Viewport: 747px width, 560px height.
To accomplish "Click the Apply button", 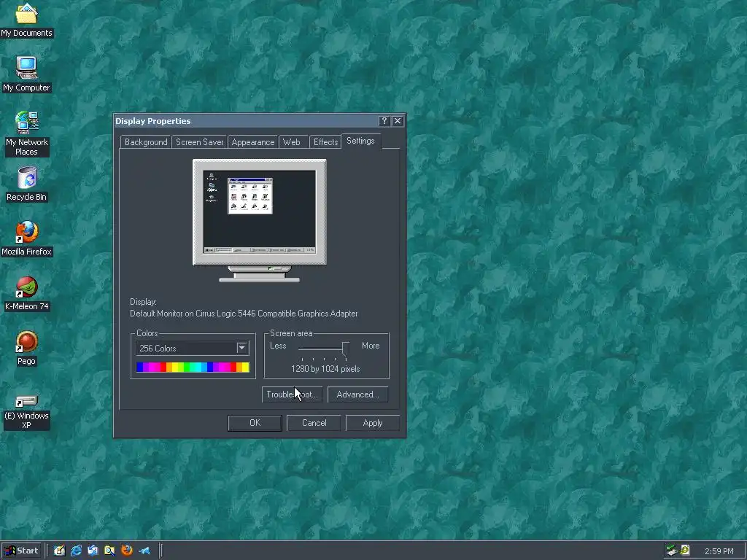I will click(373, 423).
